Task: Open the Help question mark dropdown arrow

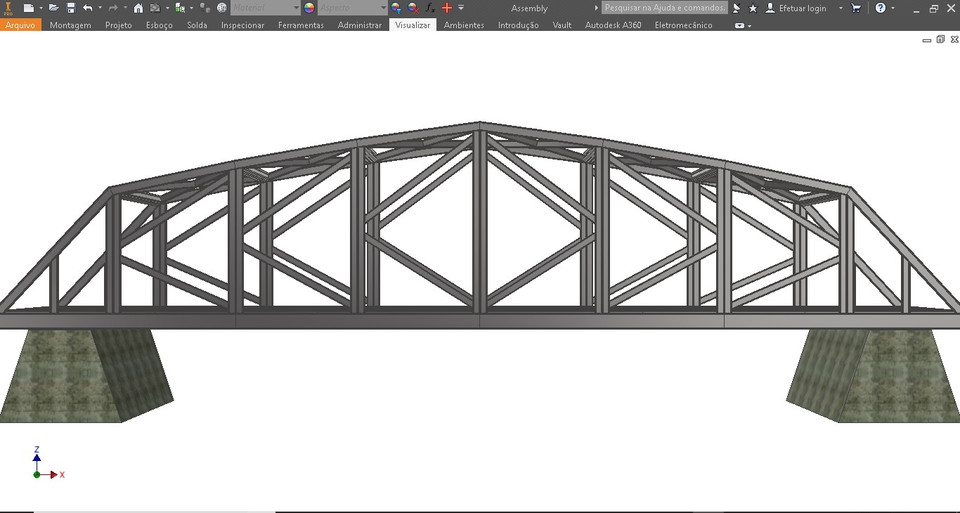Action: click(x=892, y=8)
